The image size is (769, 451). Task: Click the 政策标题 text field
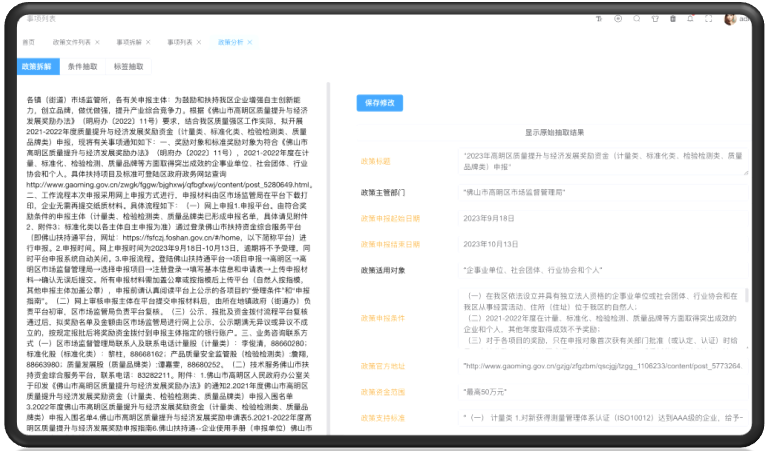[x=603, y=162]
